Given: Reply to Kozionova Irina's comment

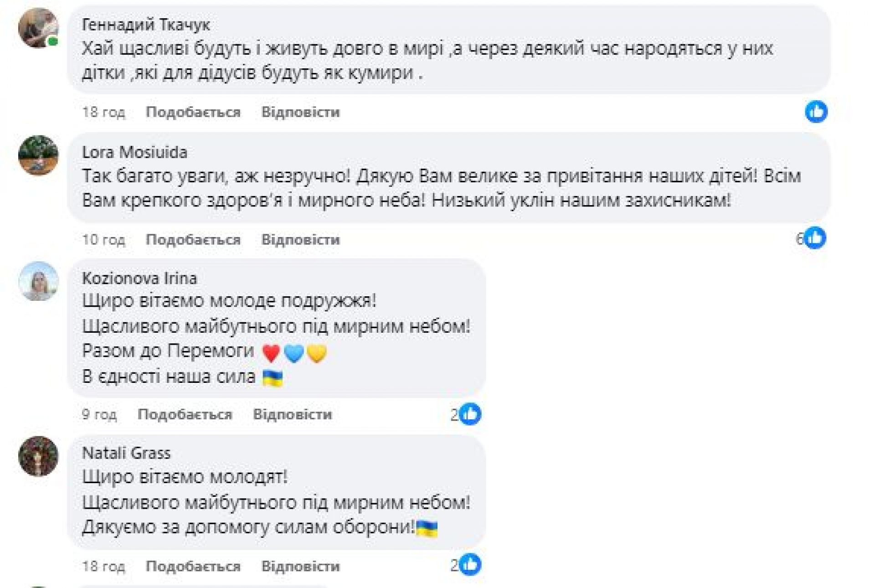Looking at the screenshot, I should tap(292, 414).
